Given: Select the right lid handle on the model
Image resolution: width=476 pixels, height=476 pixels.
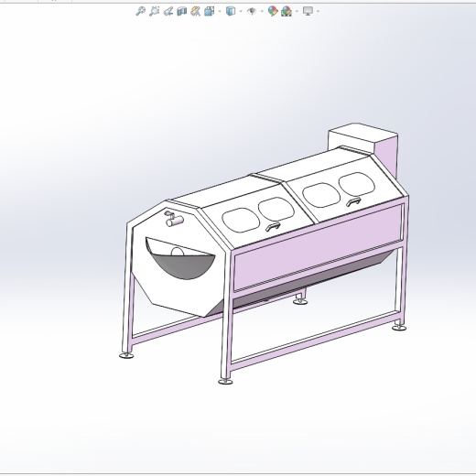Looking at the screenshot, I should point(353,201).
